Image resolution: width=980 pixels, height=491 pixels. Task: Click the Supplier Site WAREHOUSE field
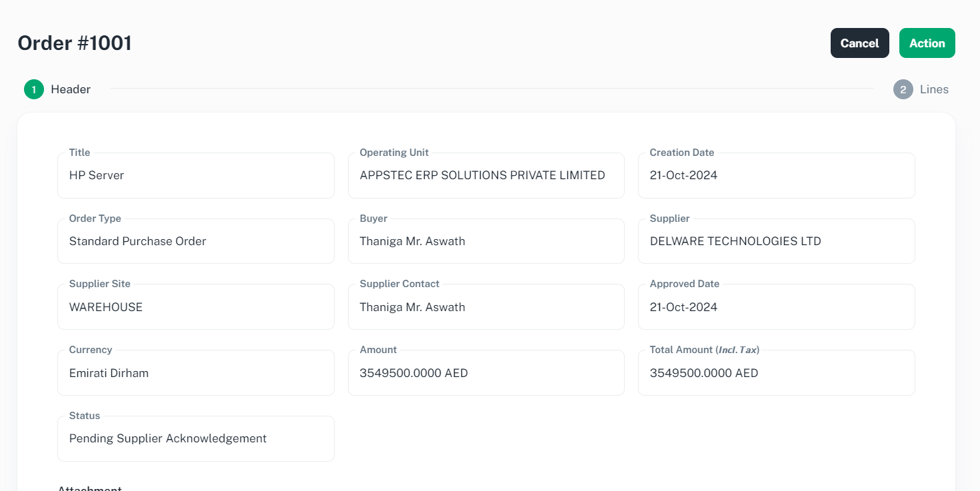(195, 307)
